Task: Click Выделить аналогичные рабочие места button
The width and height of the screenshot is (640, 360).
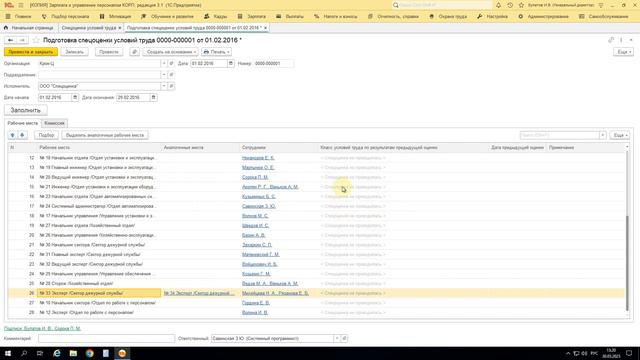Action: [x=105, y=135]
